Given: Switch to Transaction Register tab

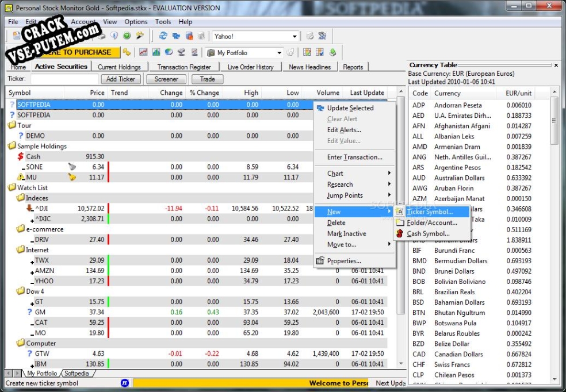Looking at the screenshot, I should point(183,67).
